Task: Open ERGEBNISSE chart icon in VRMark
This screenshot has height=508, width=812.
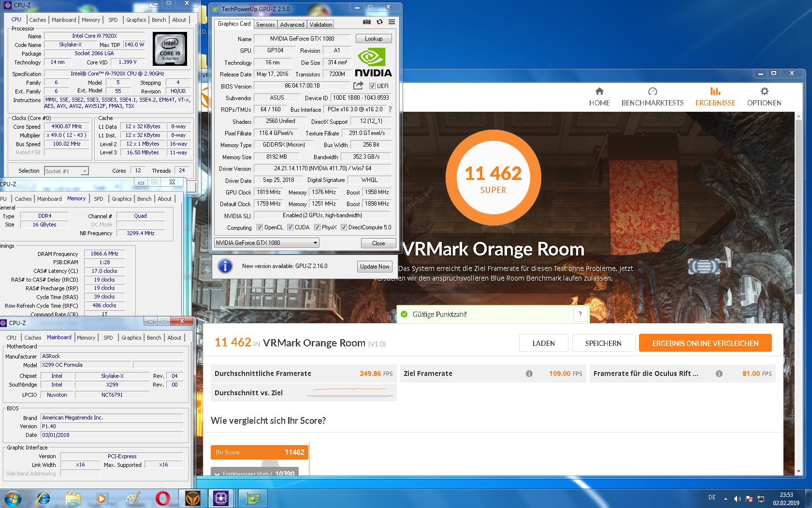Action: click(715, 91)
